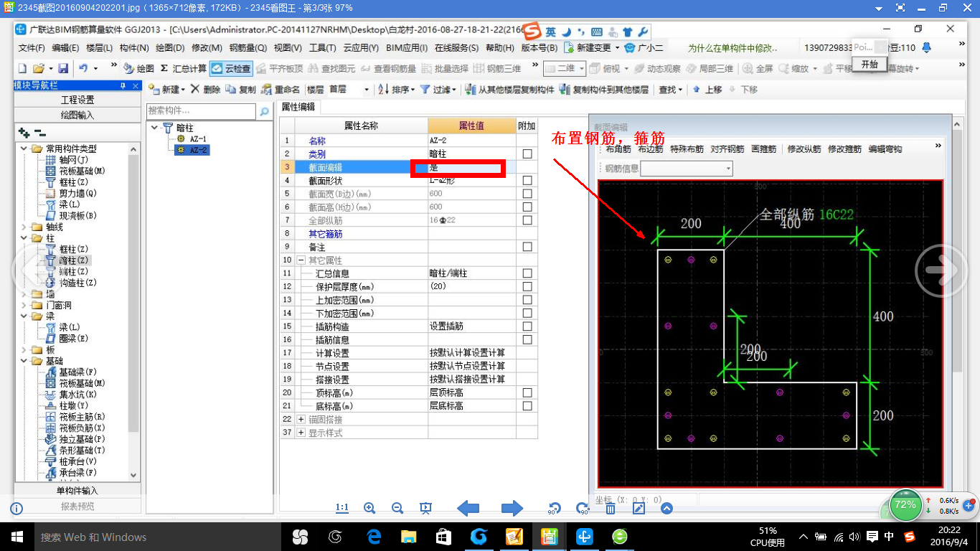The image size is (980, 551).
Task: Open the 钢筋量(Q) menu
Action: 248,48
